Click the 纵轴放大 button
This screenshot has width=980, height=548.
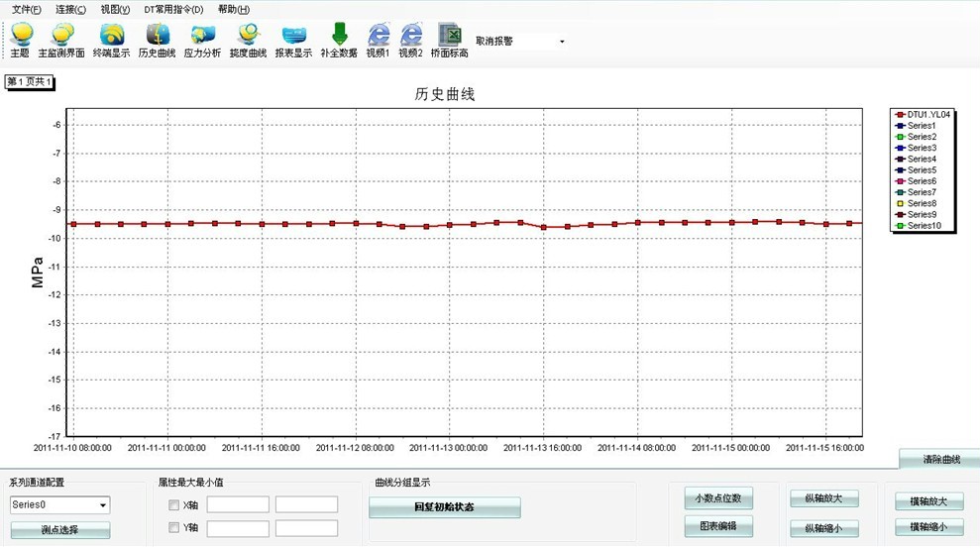point(823,498)
